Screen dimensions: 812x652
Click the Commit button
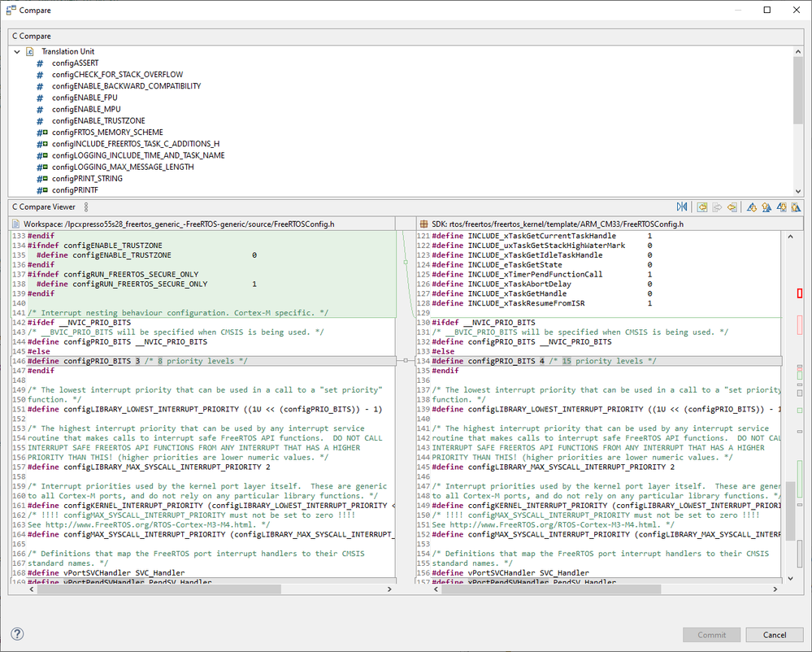coord(711,635)
